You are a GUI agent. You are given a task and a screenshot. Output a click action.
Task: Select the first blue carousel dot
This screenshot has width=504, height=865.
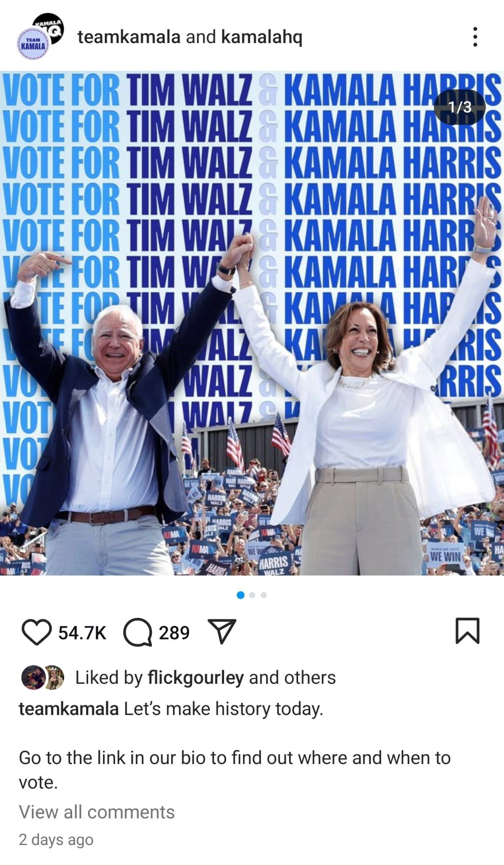[x=241, y=595]
